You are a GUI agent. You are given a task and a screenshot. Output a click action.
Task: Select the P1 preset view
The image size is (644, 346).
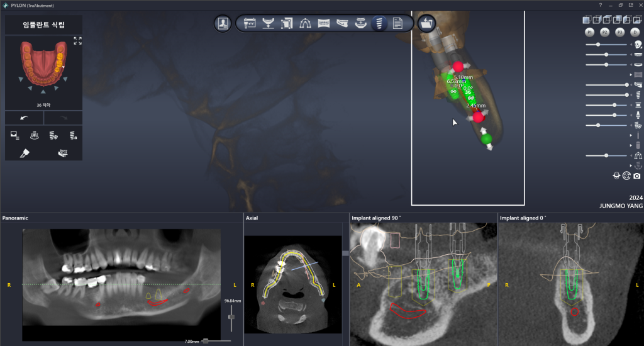589,31
